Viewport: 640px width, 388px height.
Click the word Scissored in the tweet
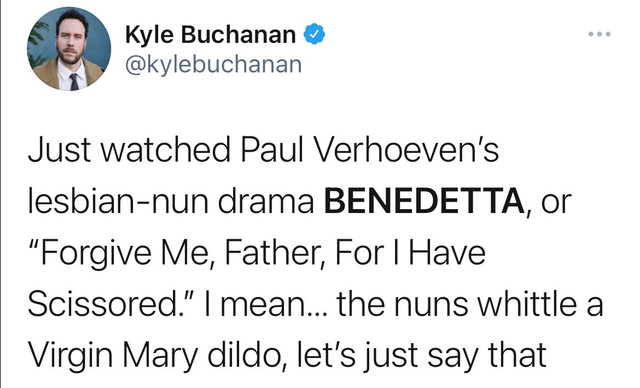pos(102,304)
